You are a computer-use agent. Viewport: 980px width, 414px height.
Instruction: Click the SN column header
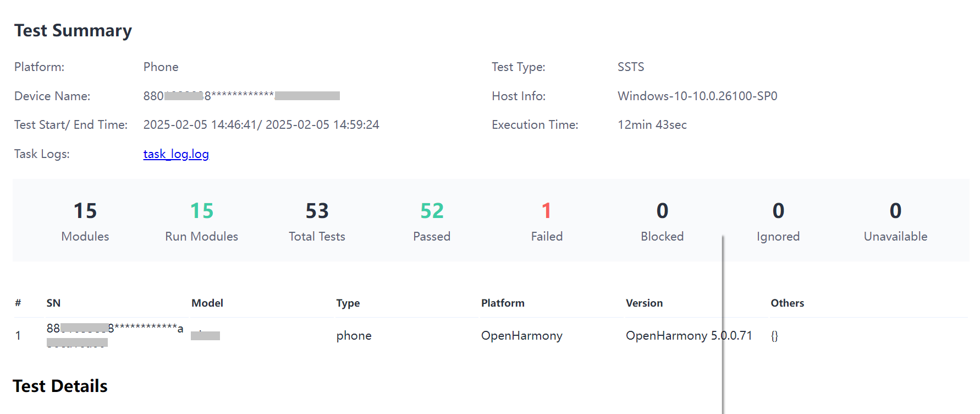[53, 303]
